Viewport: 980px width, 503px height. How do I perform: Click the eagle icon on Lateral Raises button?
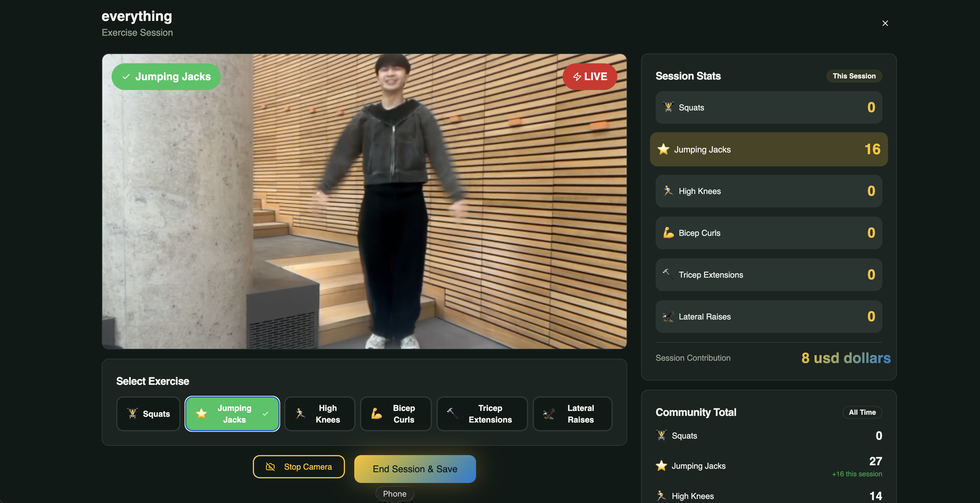pyautogui.click(x=549, y=413)
